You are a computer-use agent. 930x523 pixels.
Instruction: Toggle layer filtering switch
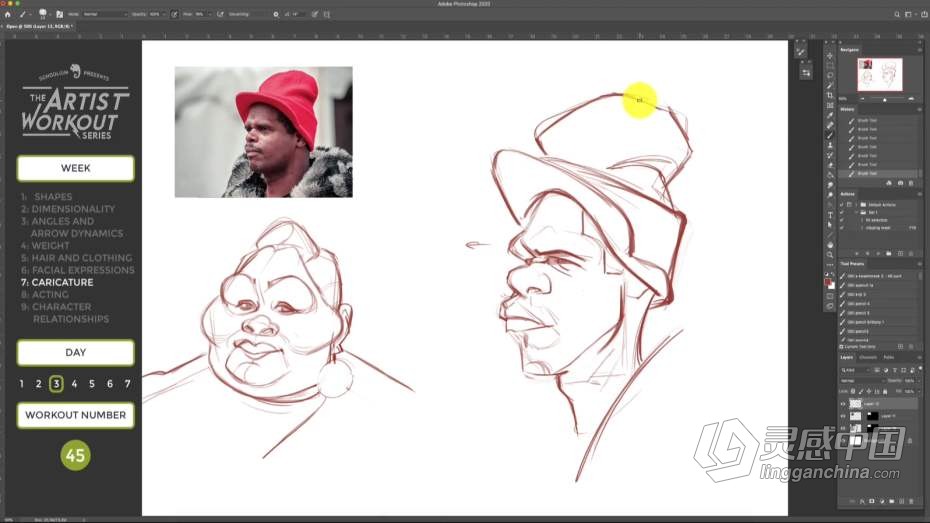click(920, 369)
